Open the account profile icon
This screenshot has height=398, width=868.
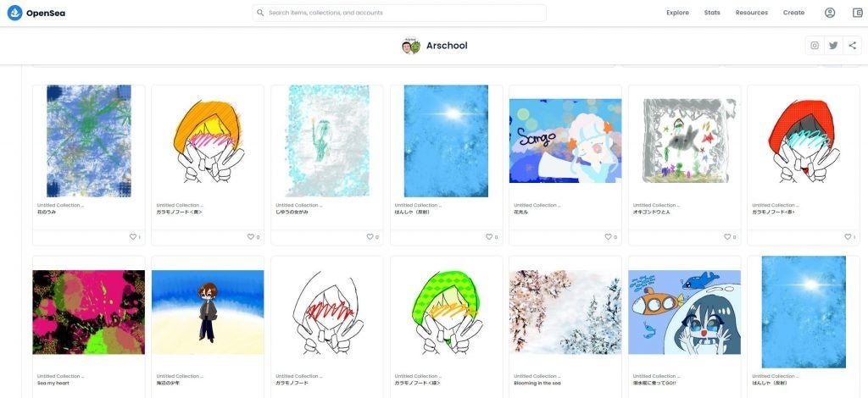pyautogui.click(x=829, y=13)
